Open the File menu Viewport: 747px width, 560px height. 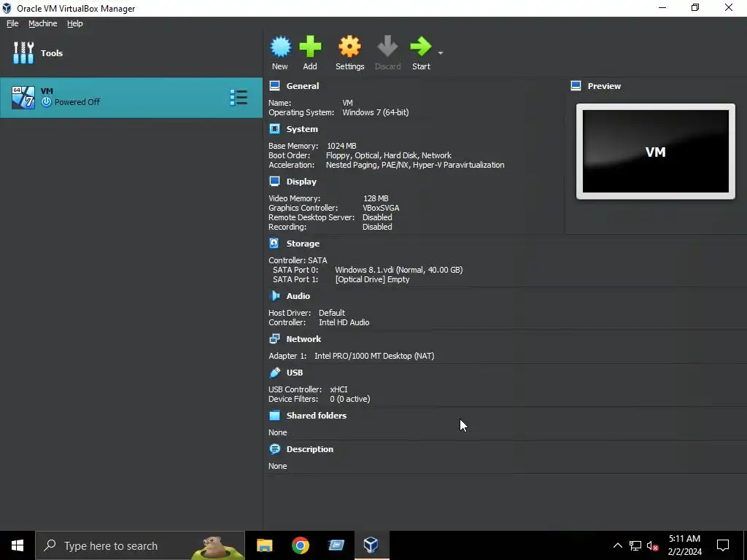(12, 23)
